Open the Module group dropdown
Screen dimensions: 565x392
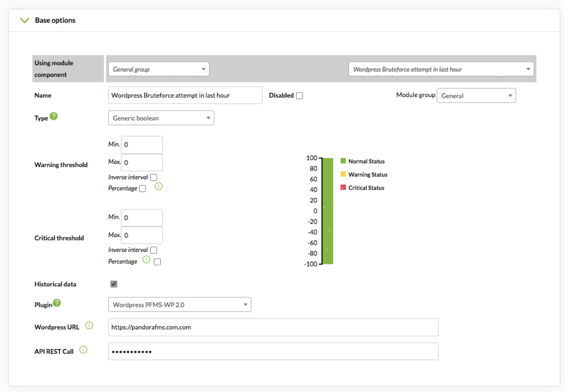coord(476,95)
